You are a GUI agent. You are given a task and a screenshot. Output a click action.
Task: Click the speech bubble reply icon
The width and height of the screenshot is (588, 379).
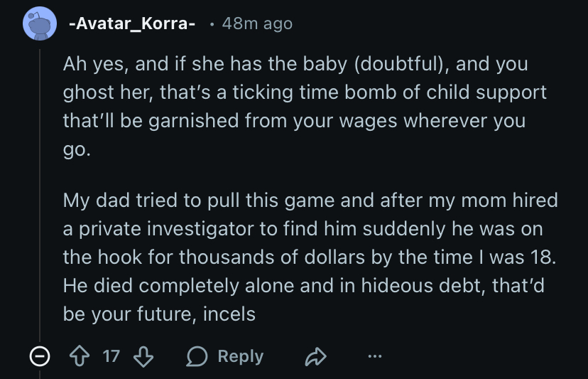pyautogui.click(x=198, y=357)
